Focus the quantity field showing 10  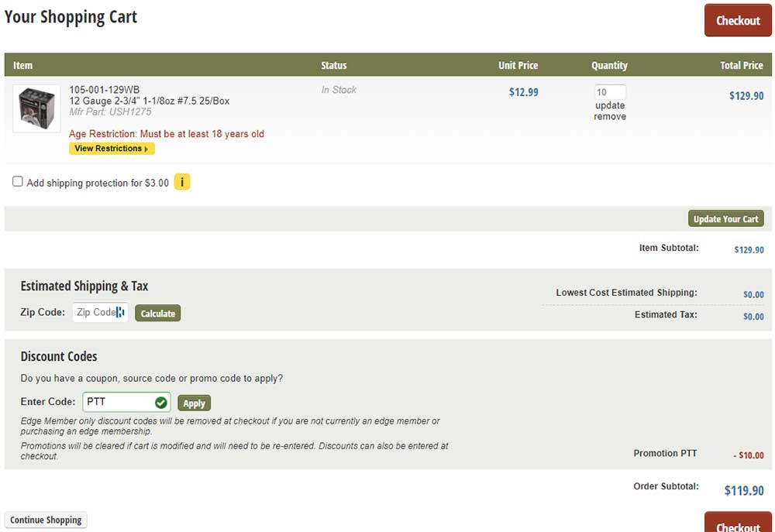[x=609, y=92]
